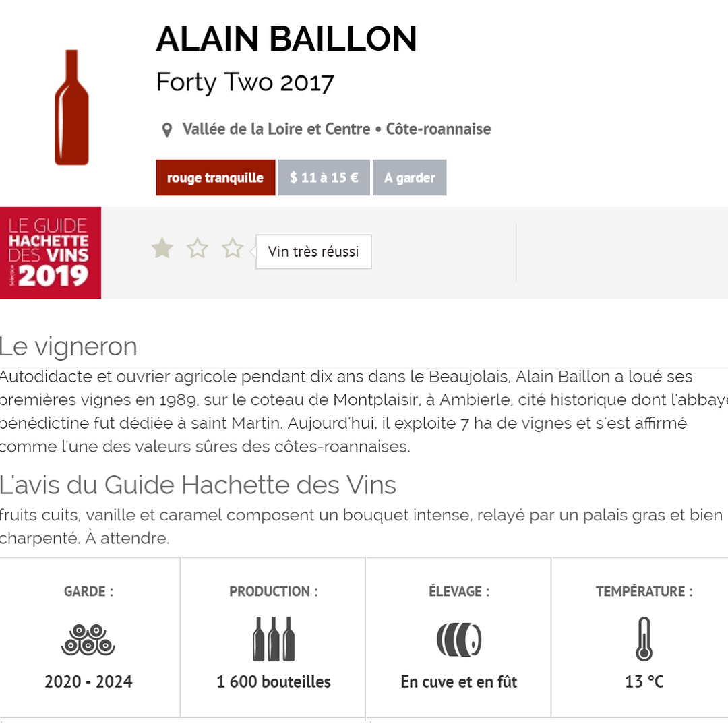Click the thermometer Température icon
This screenshot has height=728, width=728.
(644, 639)
